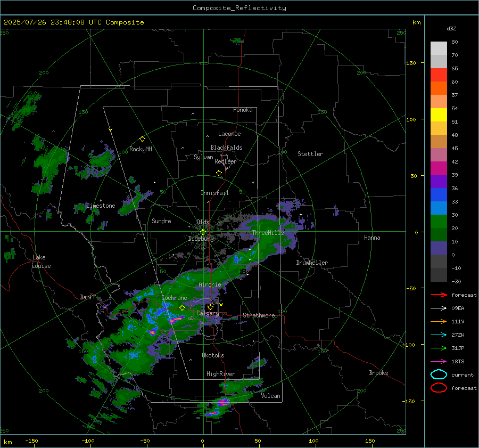
Task: Click the Blackfalds map label
Action: coord(226,148)
